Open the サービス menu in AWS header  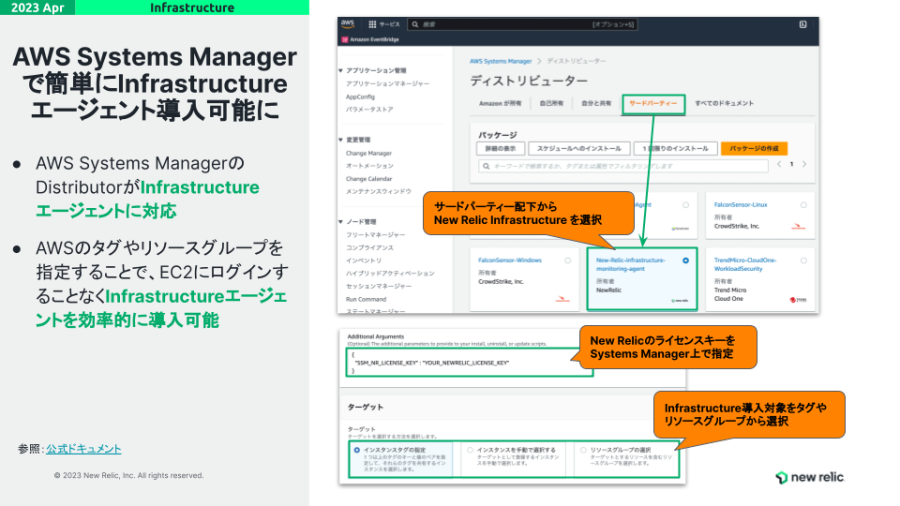pyautogui.click(x=389, y=24)
